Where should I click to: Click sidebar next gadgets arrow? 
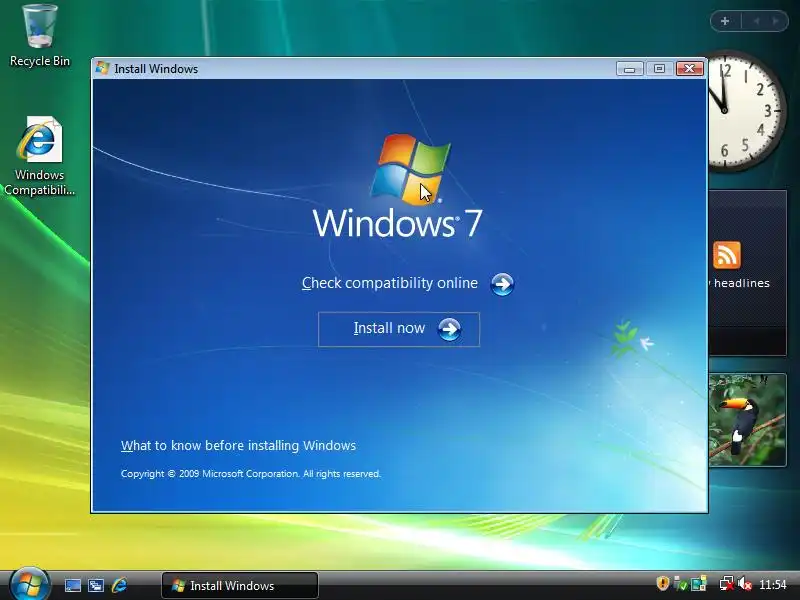776,21
